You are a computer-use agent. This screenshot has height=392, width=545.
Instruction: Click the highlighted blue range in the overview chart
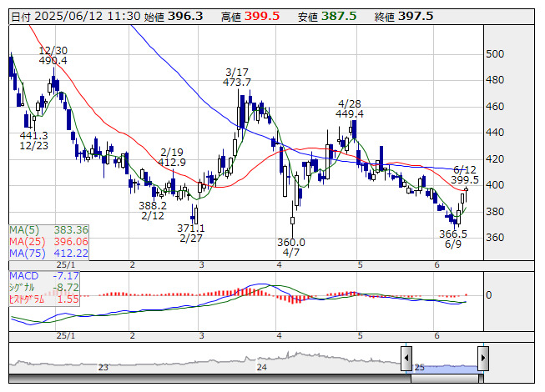click(x=445, y=368)
